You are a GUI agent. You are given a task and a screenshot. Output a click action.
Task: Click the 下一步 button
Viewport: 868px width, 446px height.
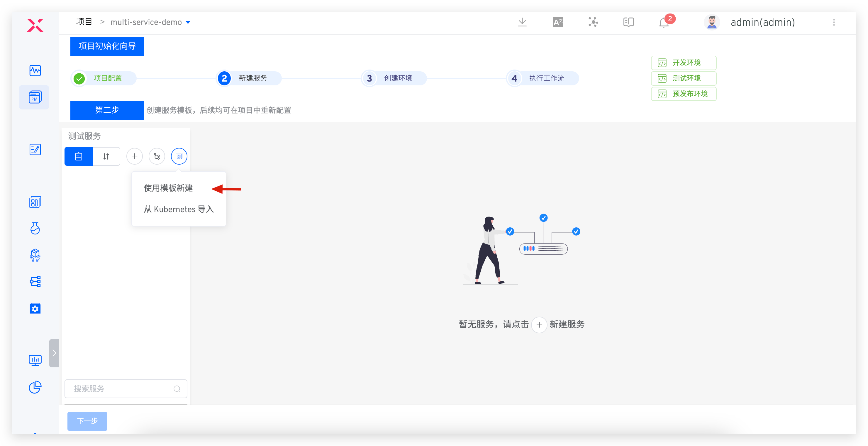pos(87,421)
